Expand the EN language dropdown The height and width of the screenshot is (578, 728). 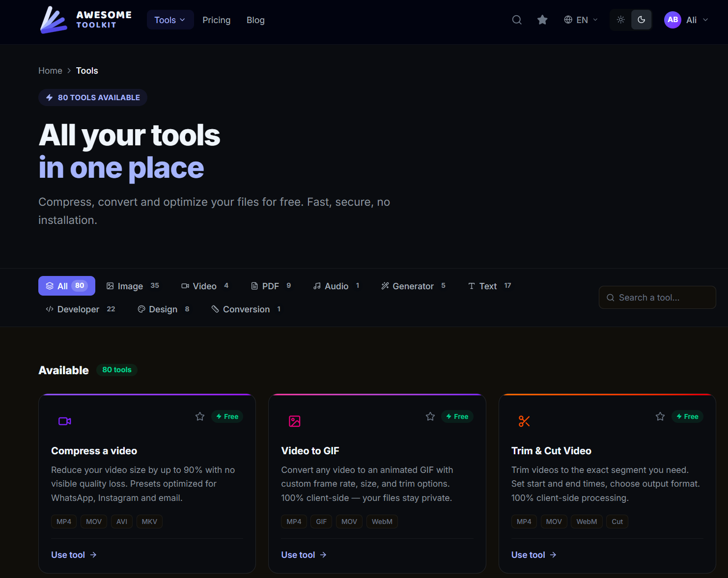click(581, 20)
